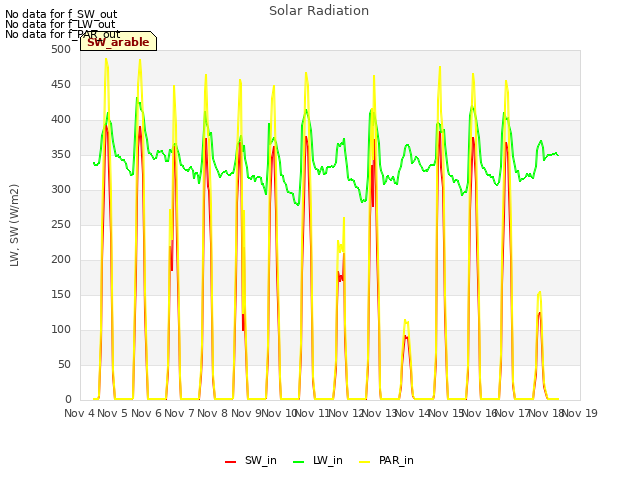Click the yellow PAR_in legend swatch
The width and height of the screenshot is (640, 480).
click(x=364, y=462)
